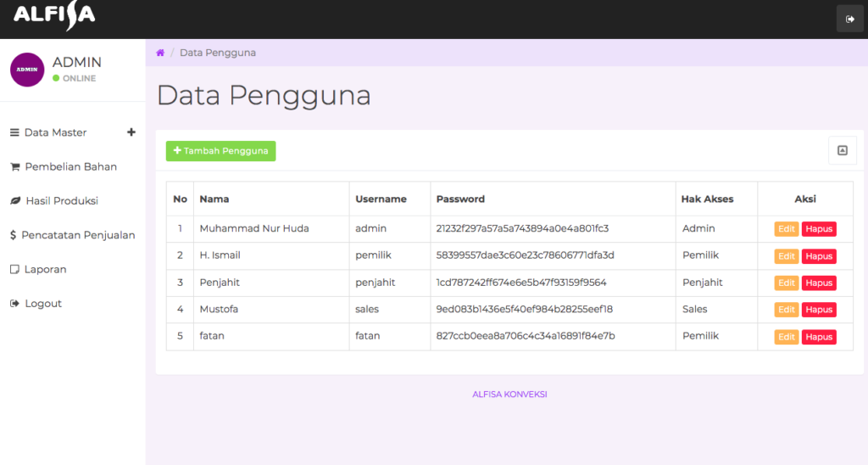This screenshot has width=868, height=465.
Task: Open the Data Master menu
Action: [x=55, y=132]
